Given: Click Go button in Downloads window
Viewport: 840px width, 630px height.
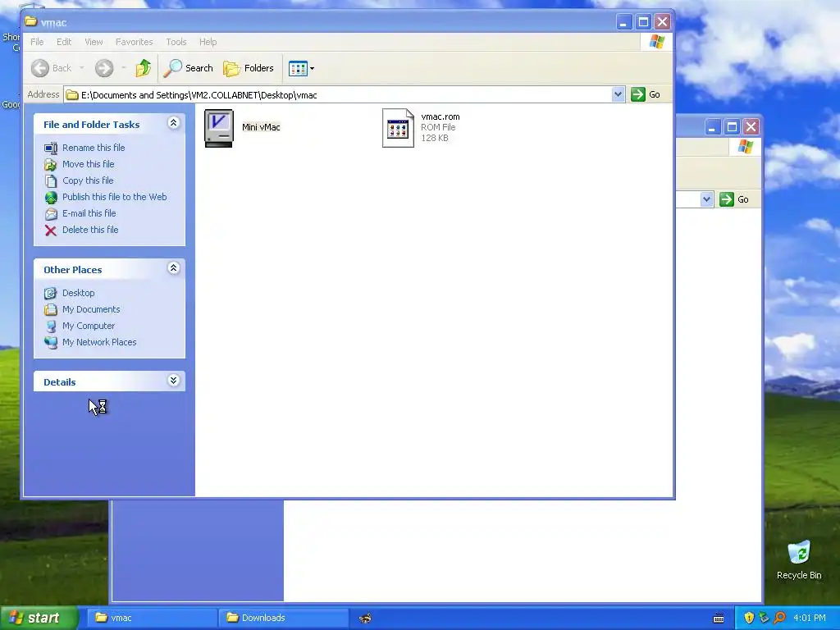Looking at the screenshot, I should tap(734, 199).
